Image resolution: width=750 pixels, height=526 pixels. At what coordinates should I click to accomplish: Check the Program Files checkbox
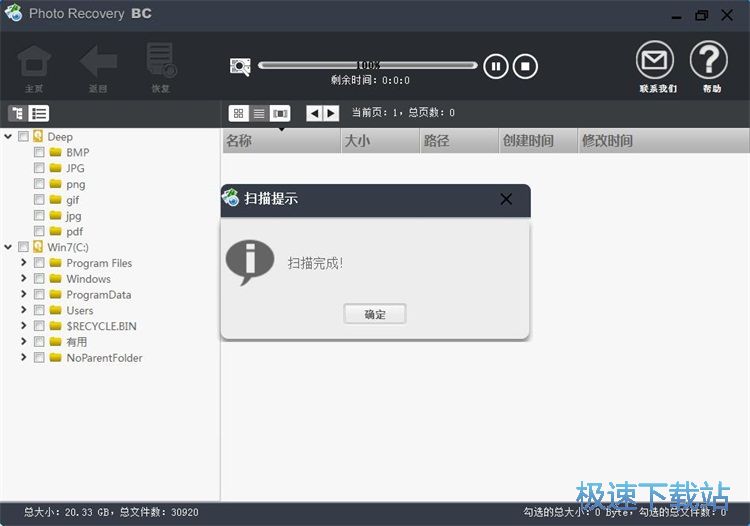click(39, 263)
